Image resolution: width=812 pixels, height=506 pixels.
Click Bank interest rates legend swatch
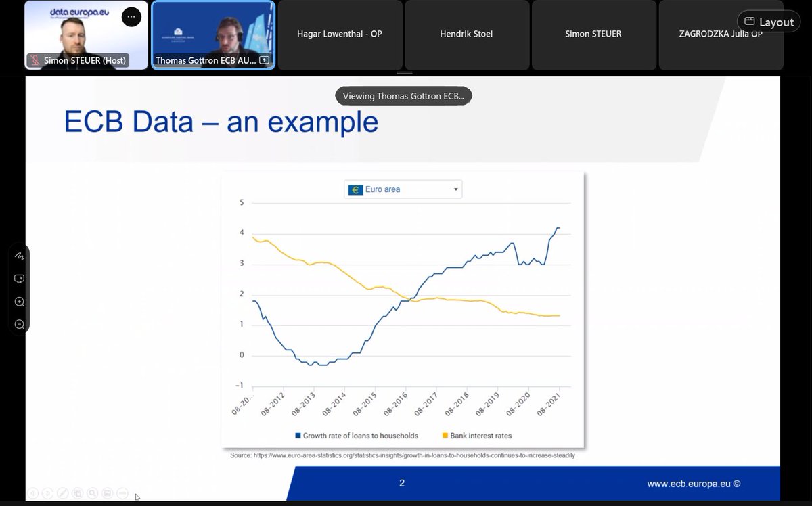[445, 436]
